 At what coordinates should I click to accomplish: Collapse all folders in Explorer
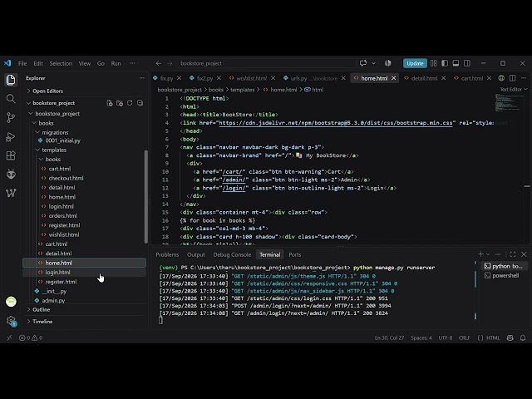pos(140,103)
